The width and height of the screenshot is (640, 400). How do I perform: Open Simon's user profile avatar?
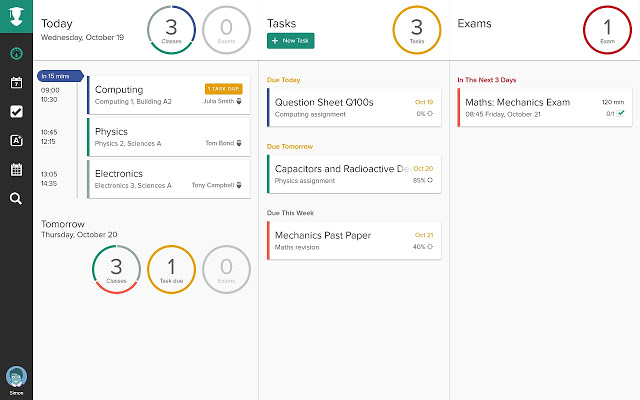(16, 376)
